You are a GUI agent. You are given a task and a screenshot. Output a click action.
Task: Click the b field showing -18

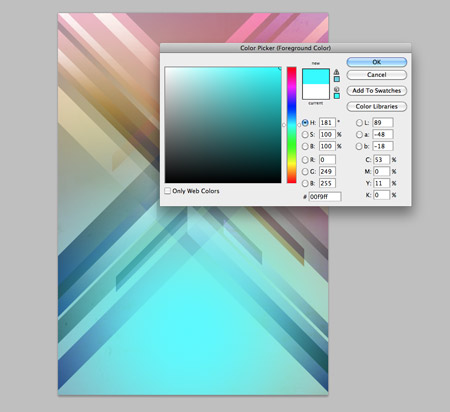pos(383,146)
